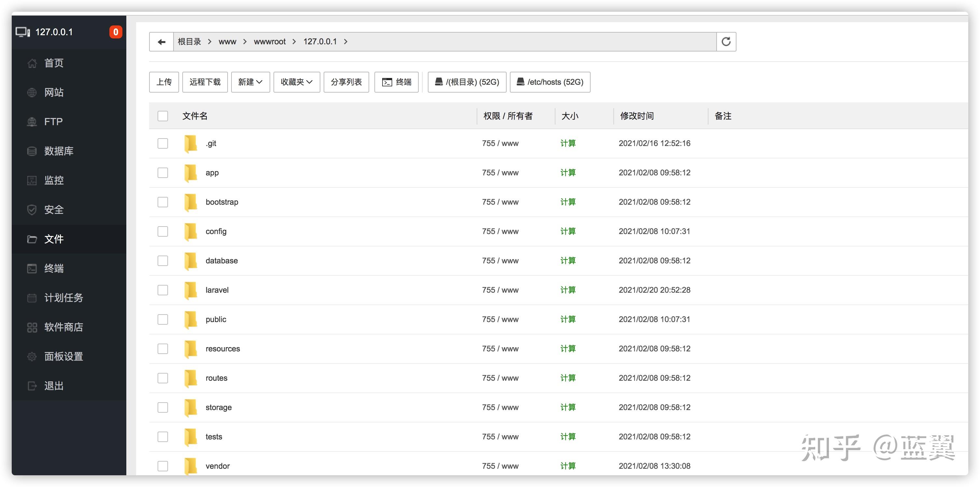Image resolution: width=980 pixels, height=487 pixels.
Task: Click the empty path bar area
Action: (533, 42)
